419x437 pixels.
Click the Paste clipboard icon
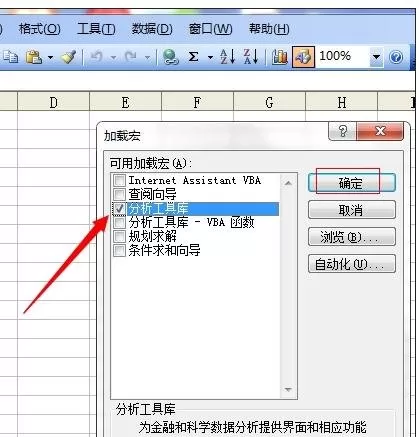coord(34,57)
